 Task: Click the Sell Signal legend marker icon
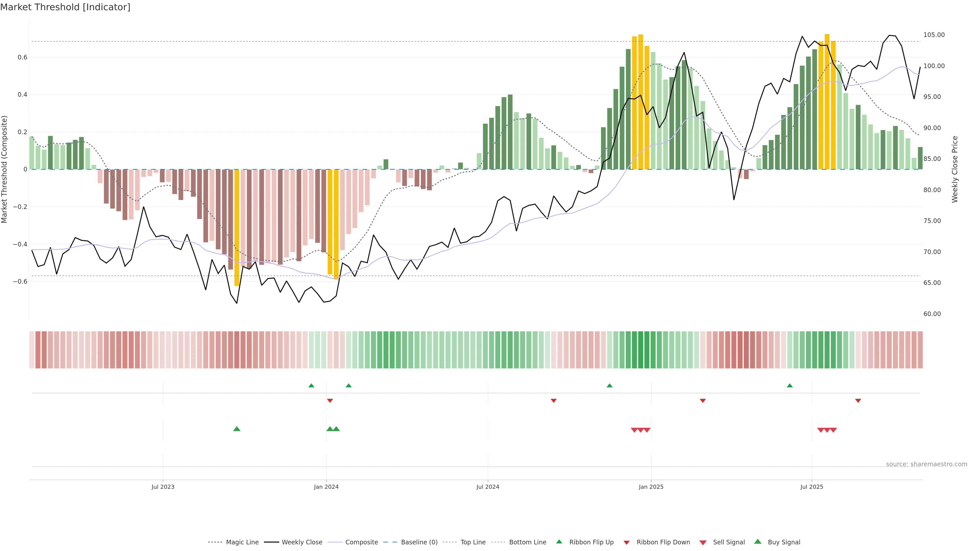[703, 542]
